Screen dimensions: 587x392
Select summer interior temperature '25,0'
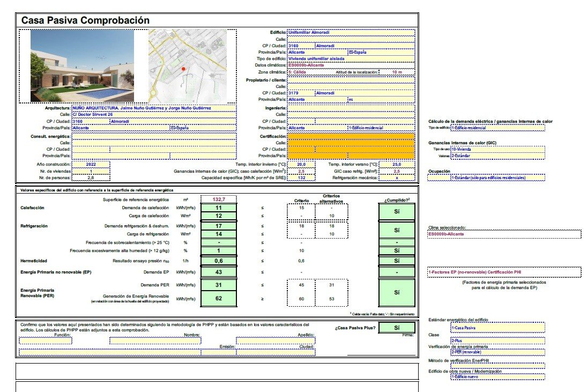coord(397,165)
